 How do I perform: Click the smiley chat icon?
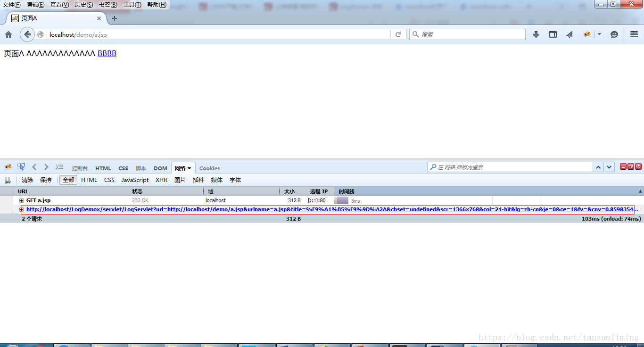coord(614,34)
